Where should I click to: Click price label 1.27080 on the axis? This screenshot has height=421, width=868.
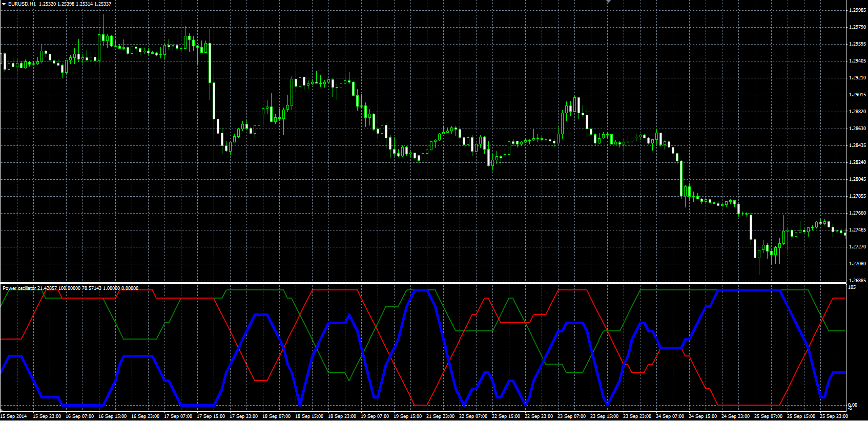857,264
